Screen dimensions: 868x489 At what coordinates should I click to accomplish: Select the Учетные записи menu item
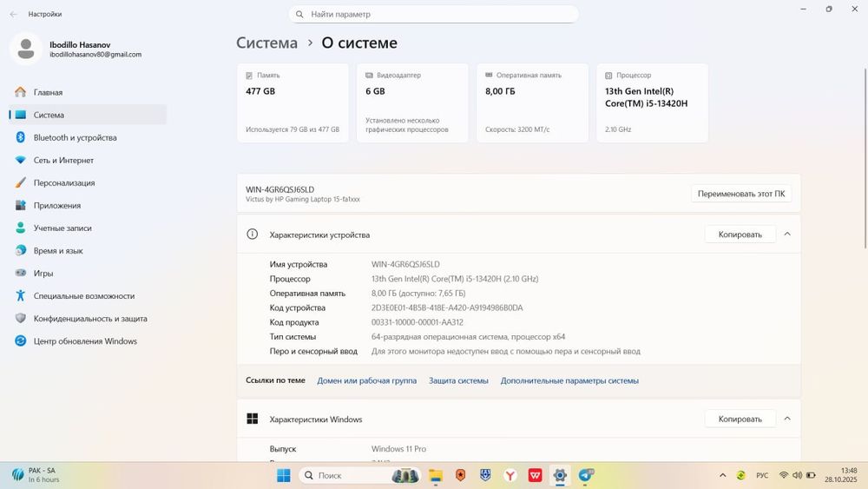pos(88,228)
